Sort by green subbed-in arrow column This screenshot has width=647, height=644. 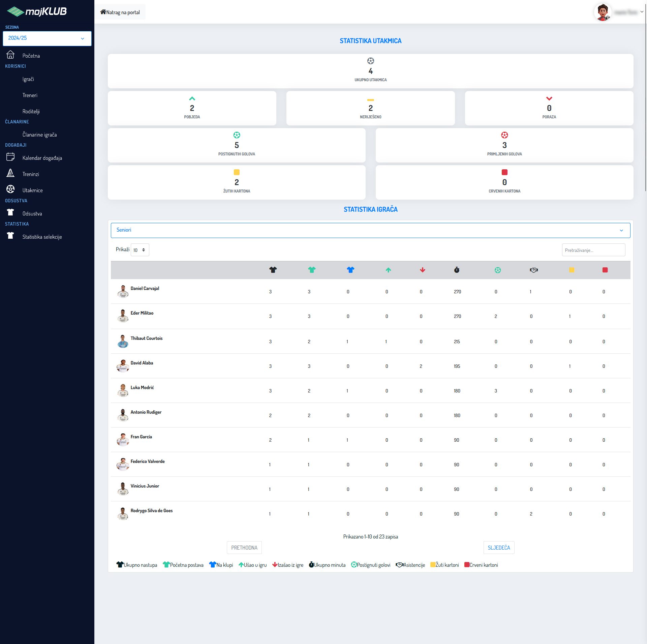click(x=388, y=270)
